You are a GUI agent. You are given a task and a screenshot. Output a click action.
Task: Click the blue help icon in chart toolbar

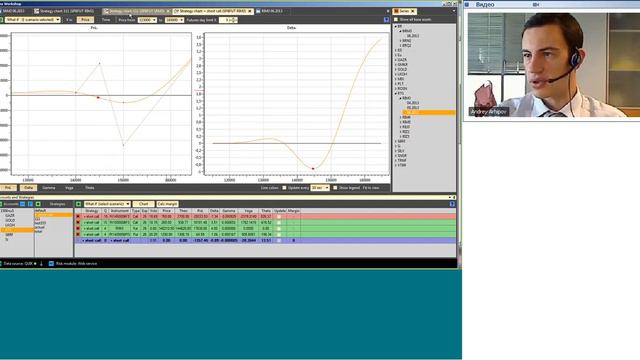[386, 20]
